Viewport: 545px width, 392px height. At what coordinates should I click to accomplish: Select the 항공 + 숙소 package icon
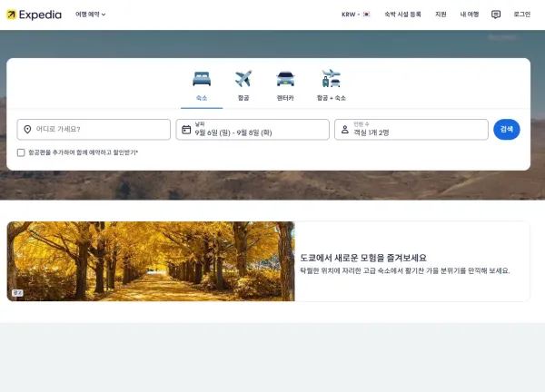332,78
